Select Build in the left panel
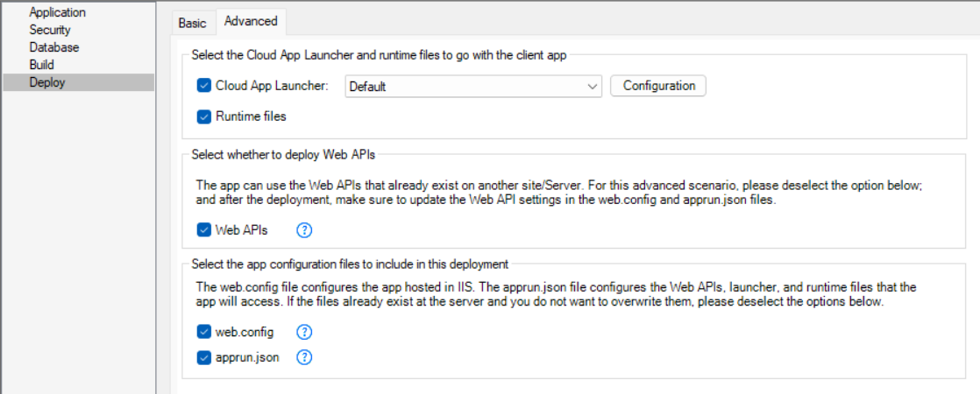Viewport: 980px width, 394px height. [42, 65]
